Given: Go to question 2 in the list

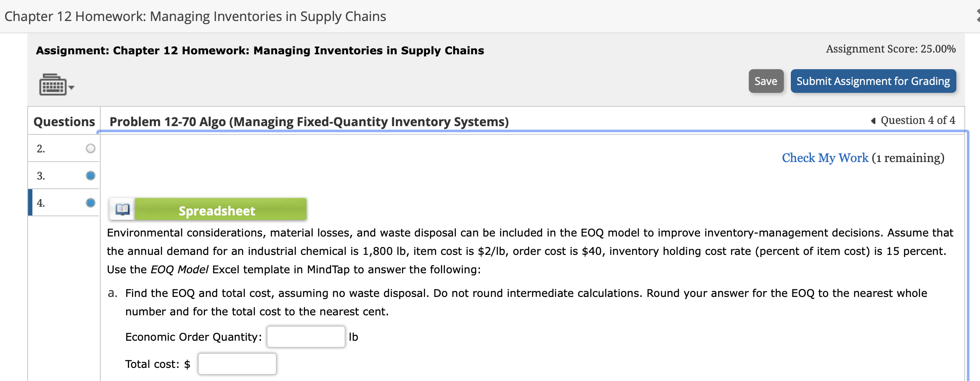Looking at the screenshot, I should [x=41, y=149].
